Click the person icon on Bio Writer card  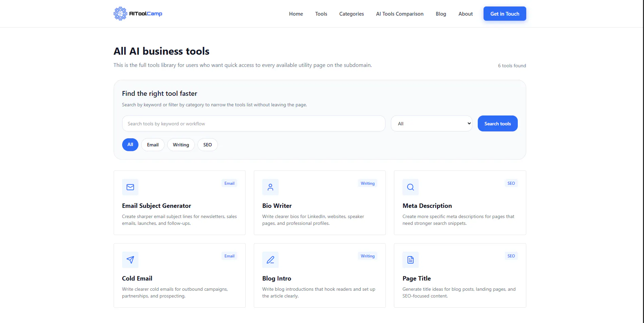[x=270, y=187]
